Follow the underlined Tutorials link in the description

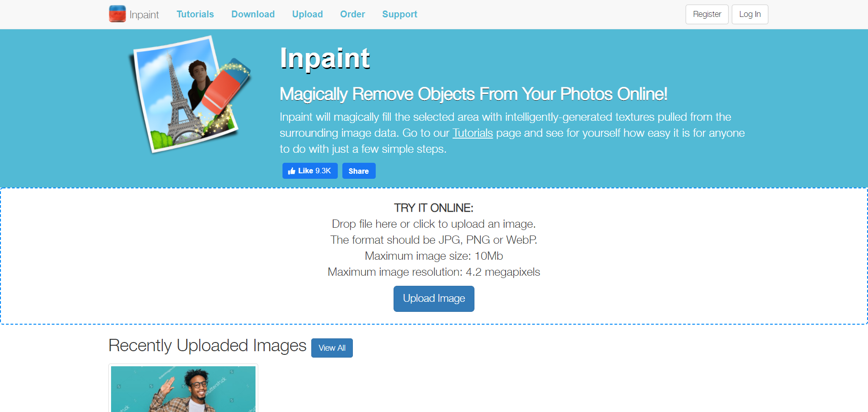coord(473,133)
